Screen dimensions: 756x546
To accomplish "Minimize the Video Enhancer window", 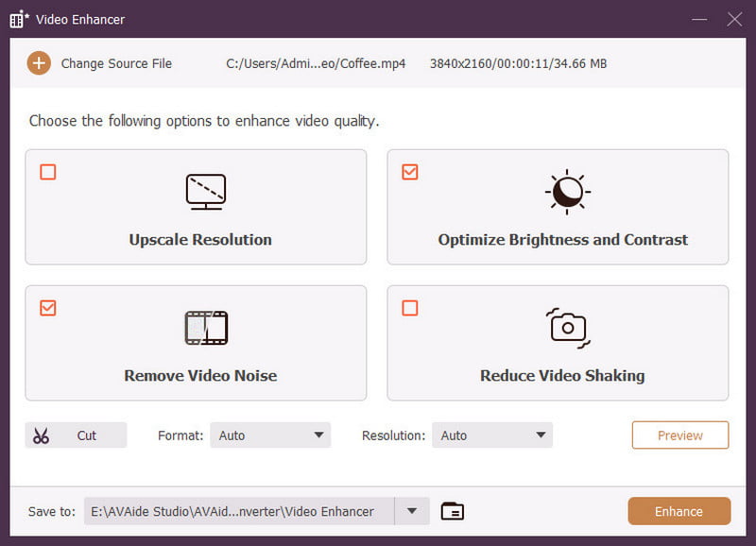I will (x=699, y=19).
